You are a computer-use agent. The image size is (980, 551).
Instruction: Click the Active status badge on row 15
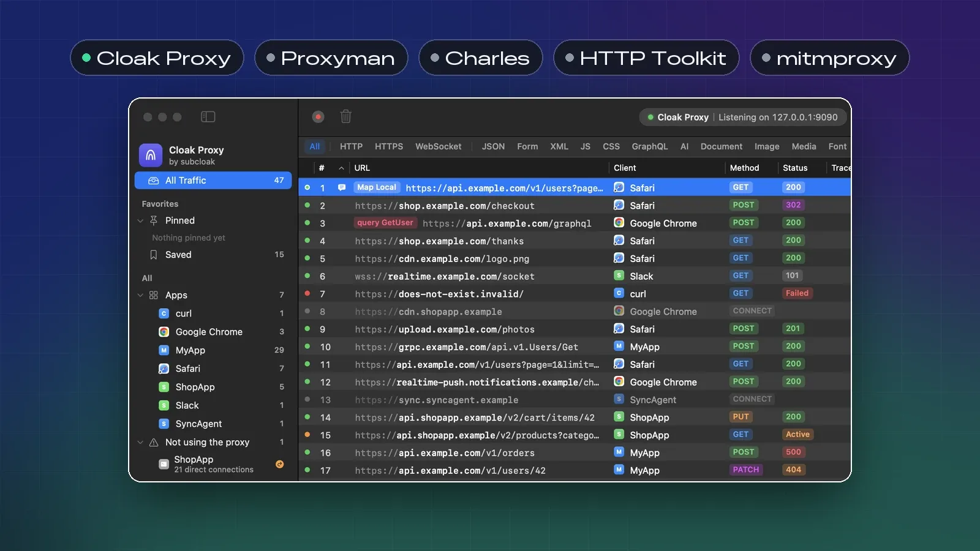(797, 435)
